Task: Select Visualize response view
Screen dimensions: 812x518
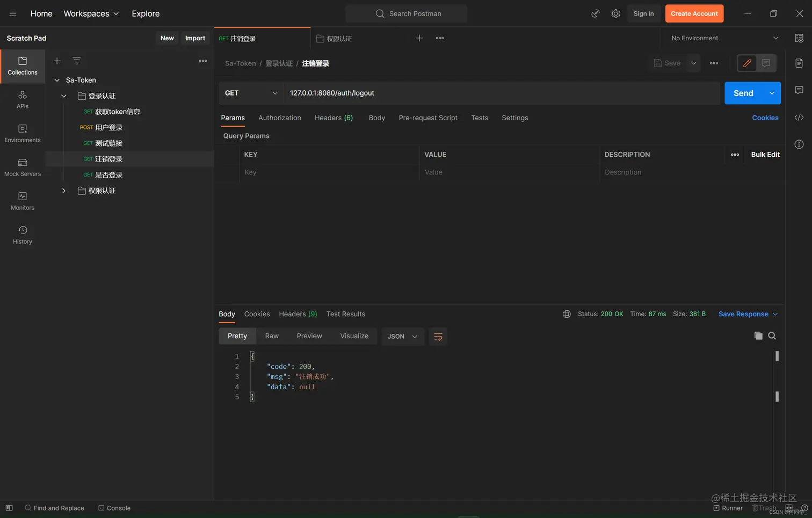Action: 354,336
